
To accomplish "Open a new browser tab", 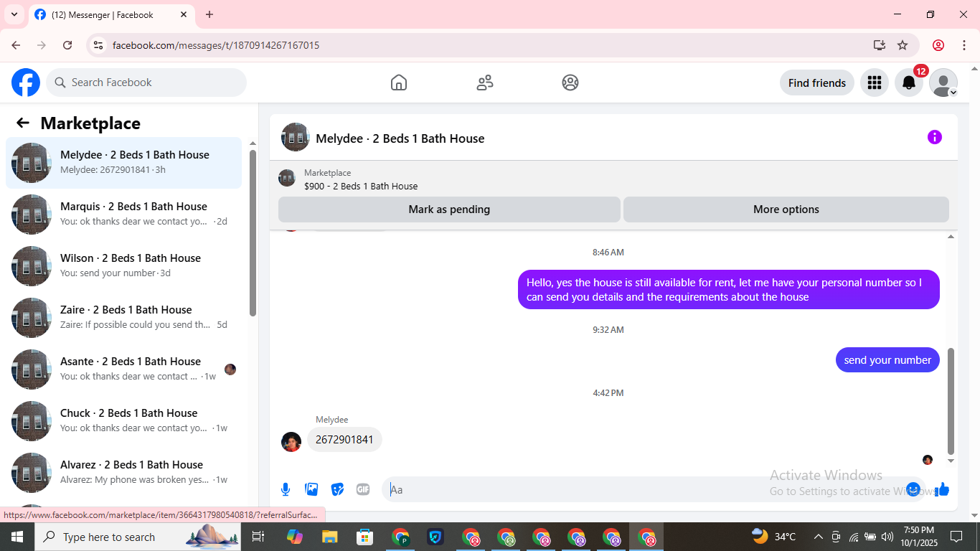I will pyautogui.click(x=209, y=14).
